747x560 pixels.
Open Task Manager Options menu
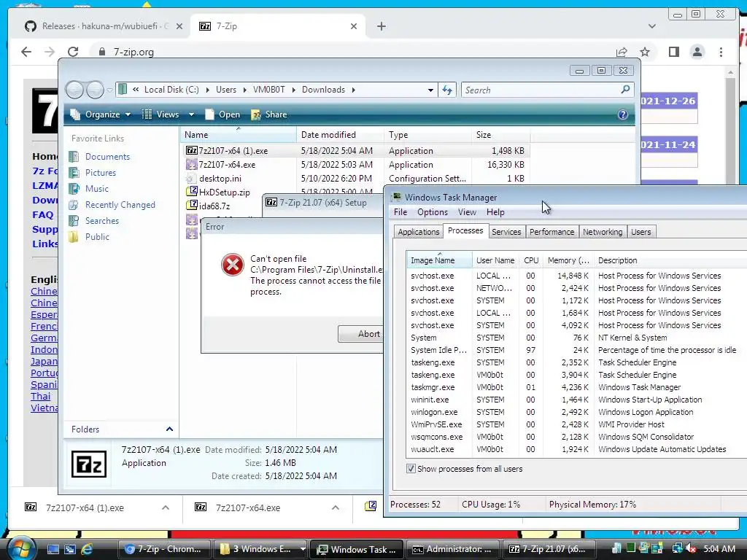pyautogui.click(x=432, y=212)
